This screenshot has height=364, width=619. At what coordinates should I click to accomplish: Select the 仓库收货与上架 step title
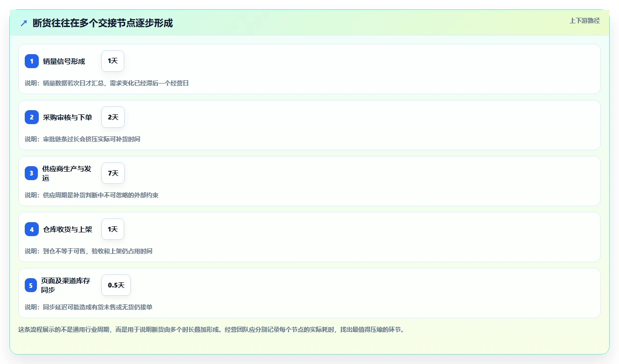67,229
